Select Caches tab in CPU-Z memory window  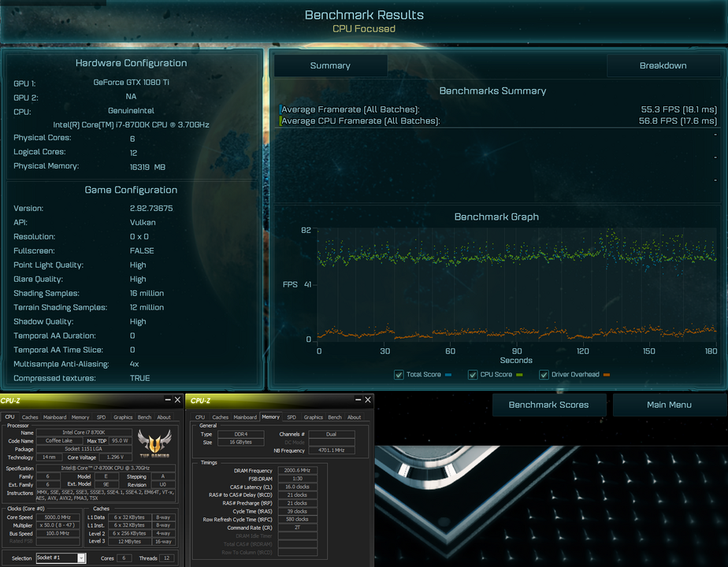pos(221,417)
